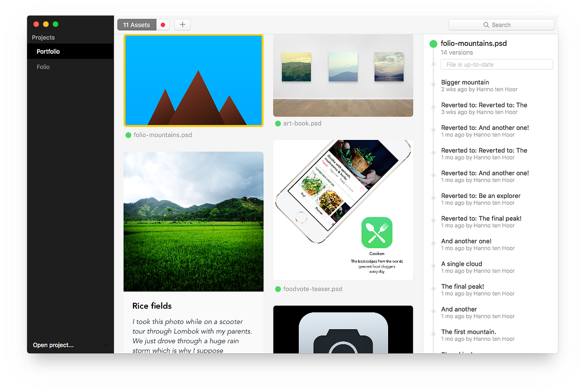The image size is (585, 392).
Task: Click Open project... link
Action: pos(53,345)
